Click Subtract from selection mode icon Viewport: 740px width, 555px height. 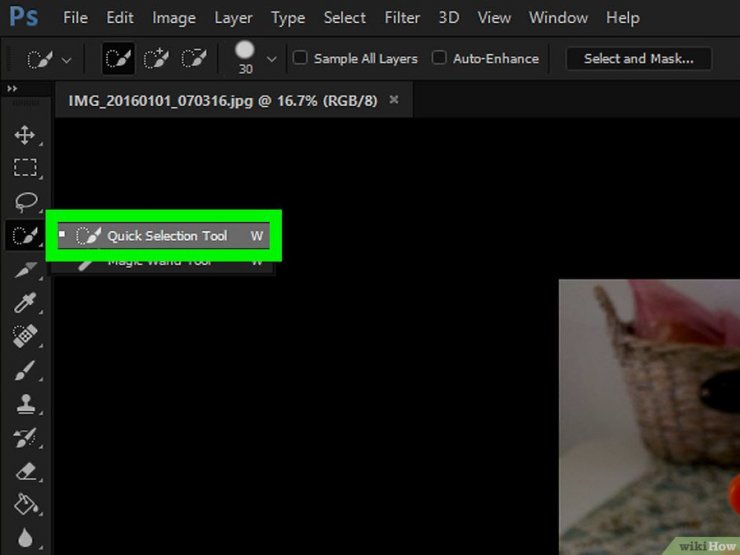[194, 59]
